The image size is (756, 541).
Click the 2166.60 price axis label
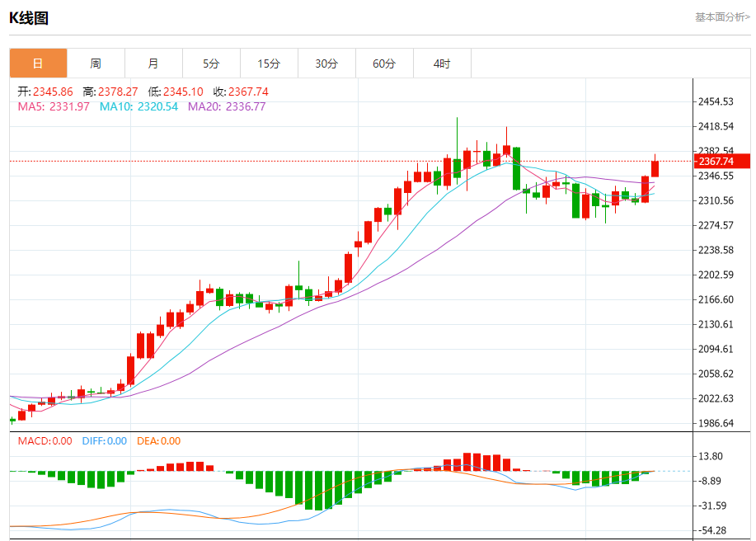pos(716,299)
